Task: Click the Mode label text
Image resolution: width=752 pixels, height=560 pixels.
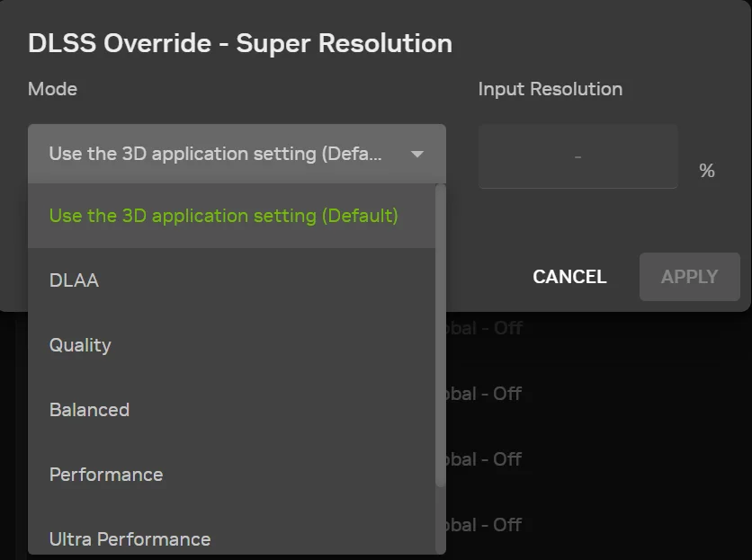Action: coord(52,89)
